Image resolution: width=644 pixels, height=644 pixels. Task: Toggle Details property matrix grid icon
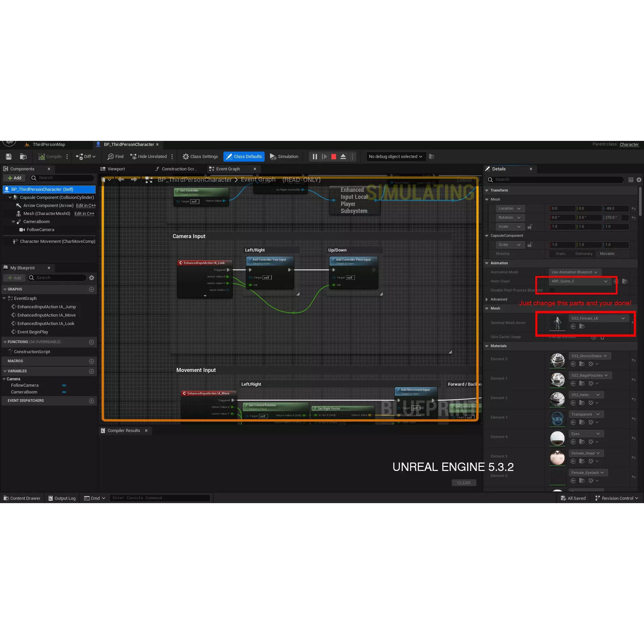(631, 180)
